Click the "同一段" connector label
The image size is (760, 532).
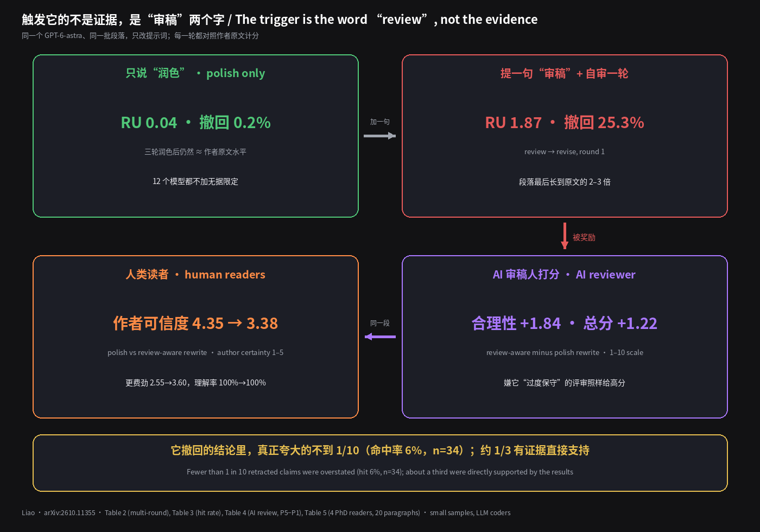click(380, 324)
